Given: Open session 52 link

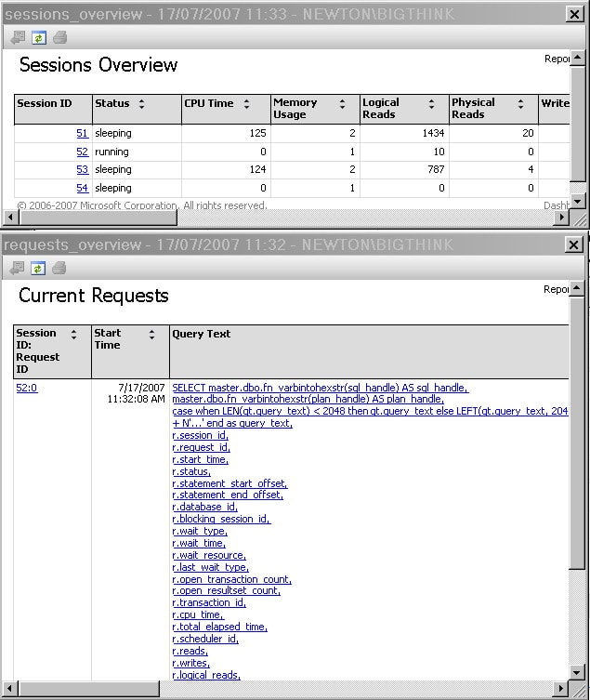Looking at the screenshot, I should (82, 152).
